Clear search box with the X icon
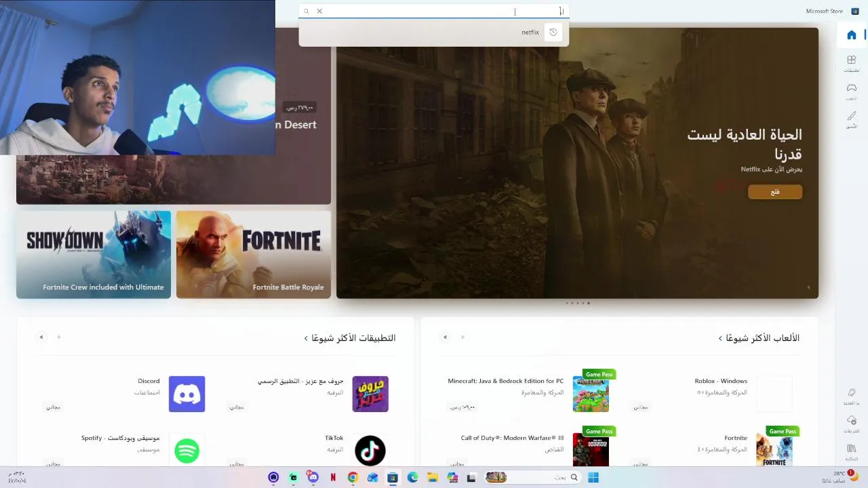This screenshot has width=868, height=488. [x=319, y=11]
